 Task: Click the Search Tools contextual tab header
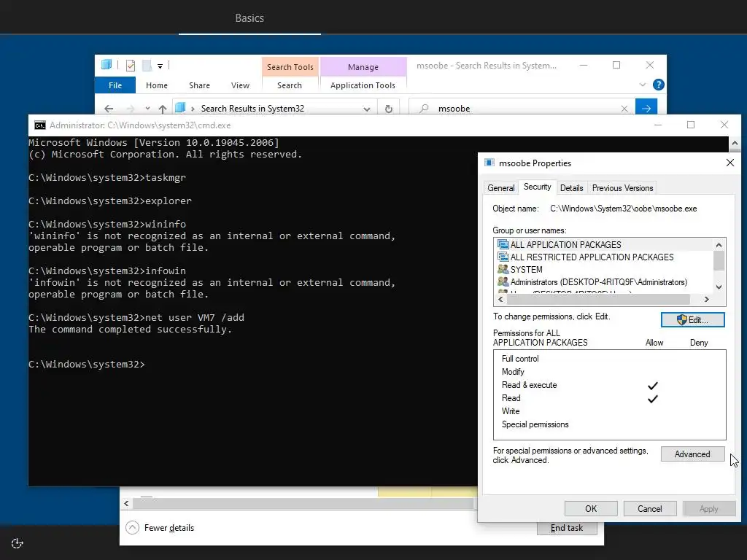(290, 67)
